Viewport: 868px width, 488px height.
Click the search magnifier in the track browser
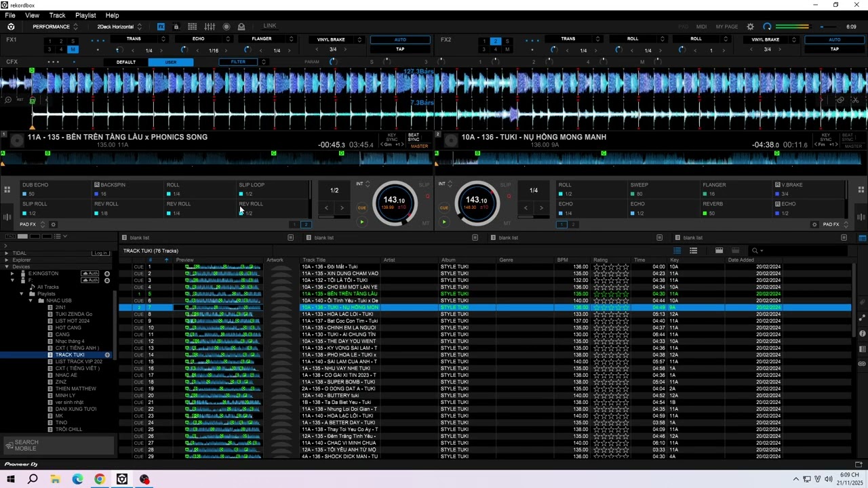[x=755, y=251]
